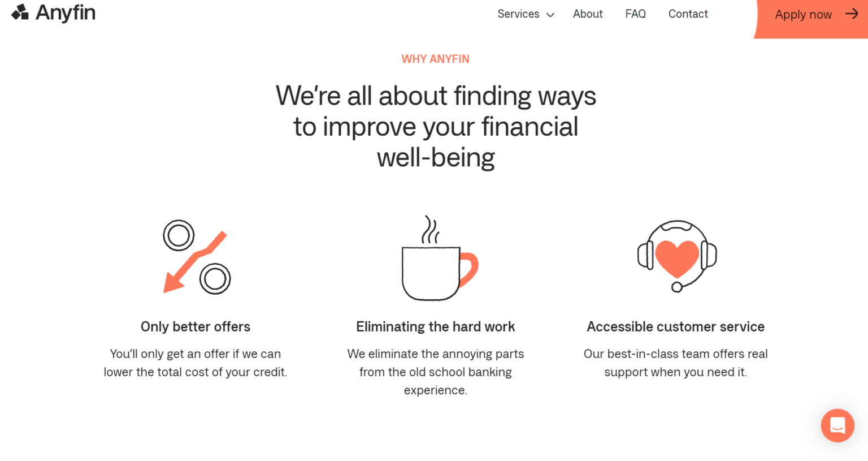The height and width of the screenshot is (461, 868).
Task: Click the Apply now button
Action: (x=811, y=19)
